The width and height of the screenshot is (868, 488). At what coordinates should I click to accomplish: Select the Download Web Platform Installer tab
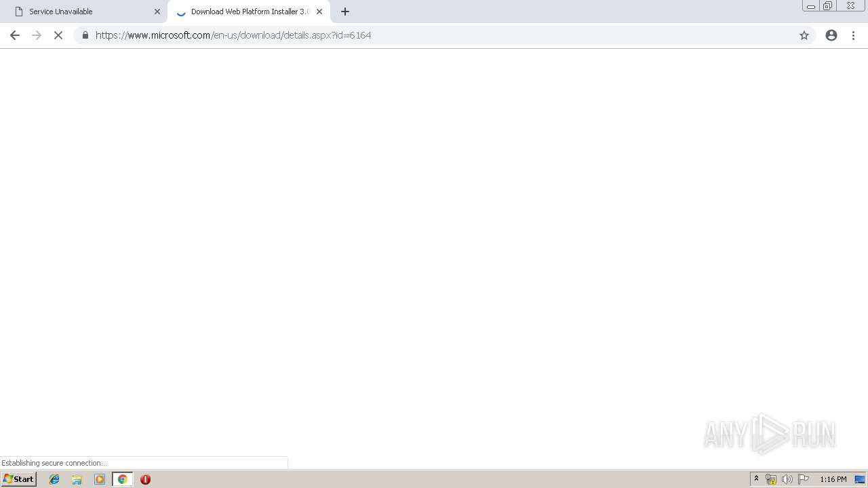(x=249, y=12)
